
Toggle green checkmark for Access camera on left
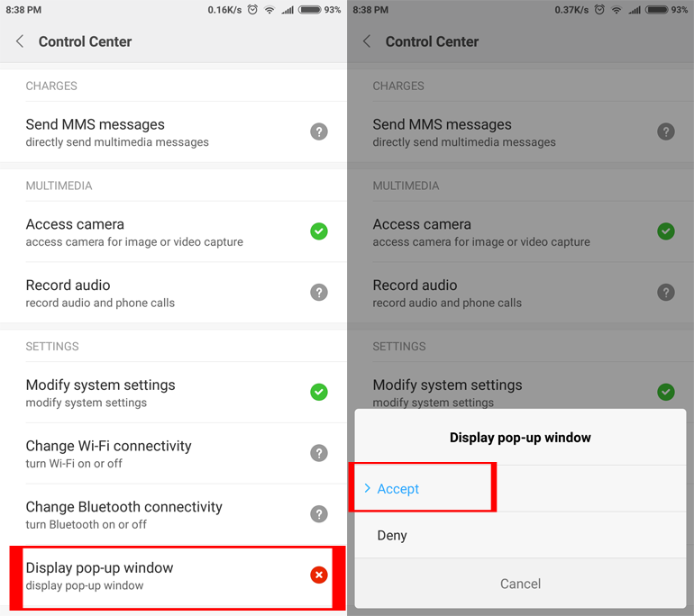pos(319,231)
